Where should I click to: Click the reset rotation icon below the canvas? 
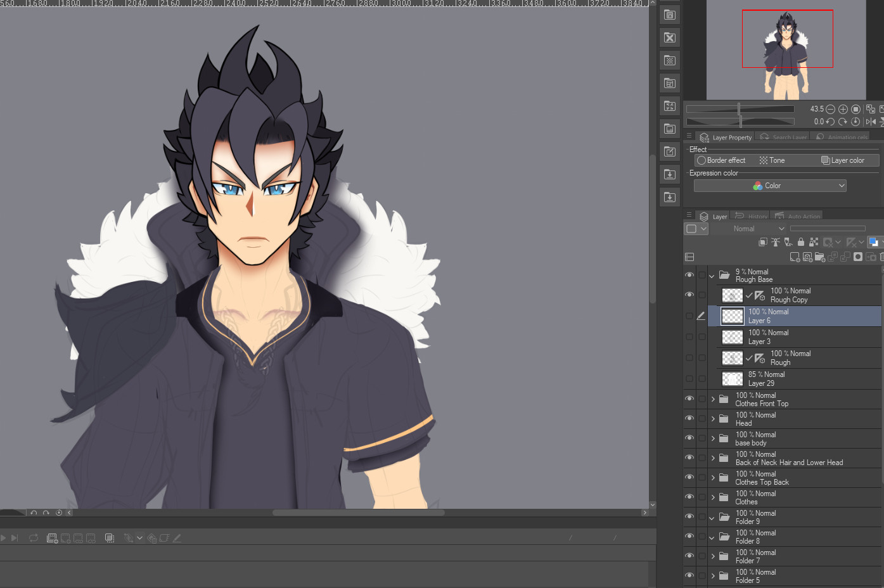point(59,513)
